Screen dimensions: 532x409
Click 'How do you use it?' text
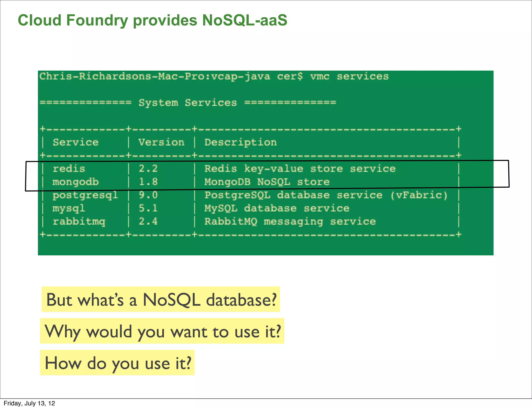(x=117, y=363)
